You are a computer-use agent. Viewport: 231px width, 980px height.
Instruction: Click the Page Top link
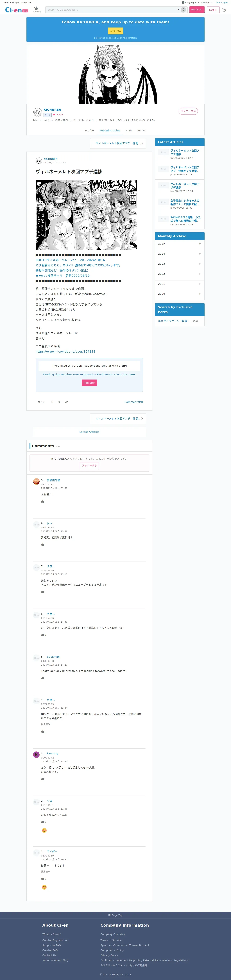[x=115, y=915]
